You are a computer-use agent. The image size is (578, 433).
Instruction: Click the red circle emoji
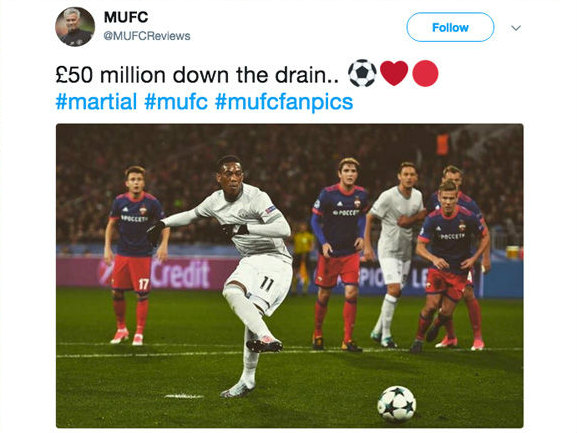click(425, 73)
